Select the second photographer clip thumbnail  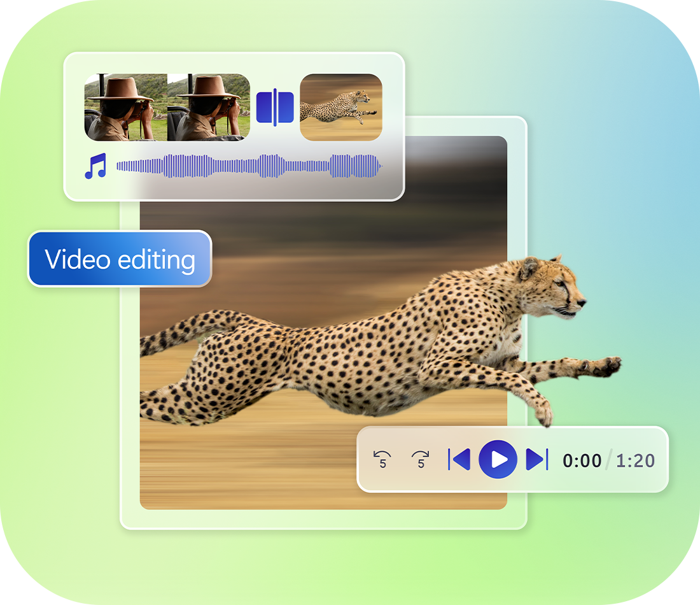point(209,107)
